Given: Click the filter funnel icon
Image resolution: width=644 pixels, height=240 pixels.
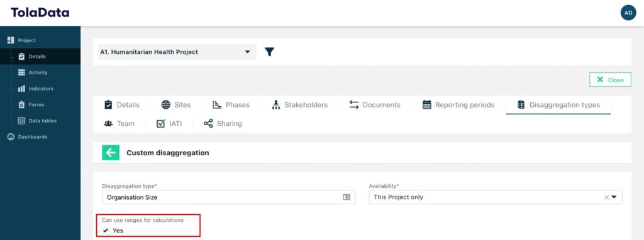Looking at the screenshot, I should coord(269,52).
